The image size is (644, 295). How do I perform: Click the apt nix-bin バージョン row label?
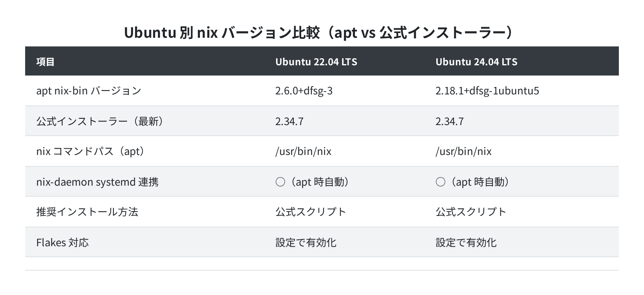coord(89,91)
